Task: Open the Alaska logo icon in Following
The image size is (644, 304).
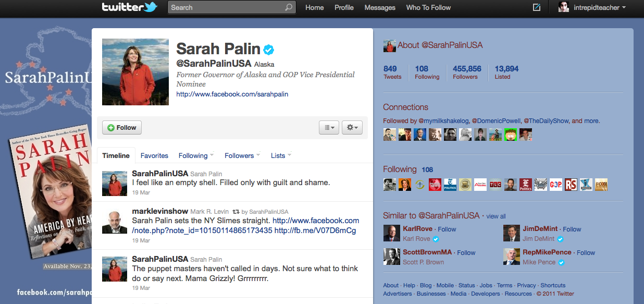Action: (x=480, y=185)
